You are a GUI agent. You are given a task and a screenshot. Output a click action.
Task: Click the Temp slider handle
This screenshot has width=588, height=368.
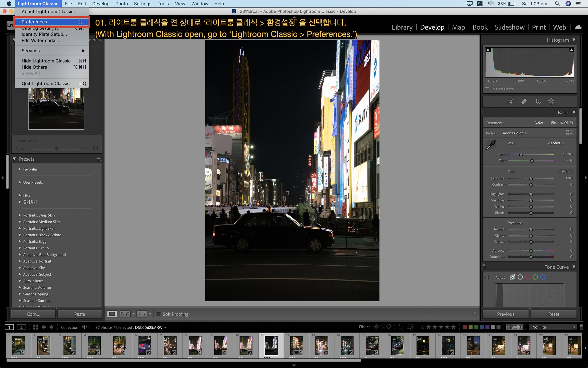tap(521, 154)
